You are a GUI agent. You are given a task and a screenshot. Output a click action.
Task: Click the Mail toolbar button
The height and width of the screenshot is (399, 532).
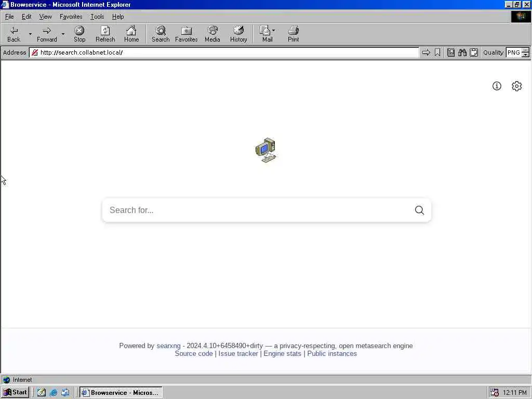pyautogui.click(x=267, y=34)
